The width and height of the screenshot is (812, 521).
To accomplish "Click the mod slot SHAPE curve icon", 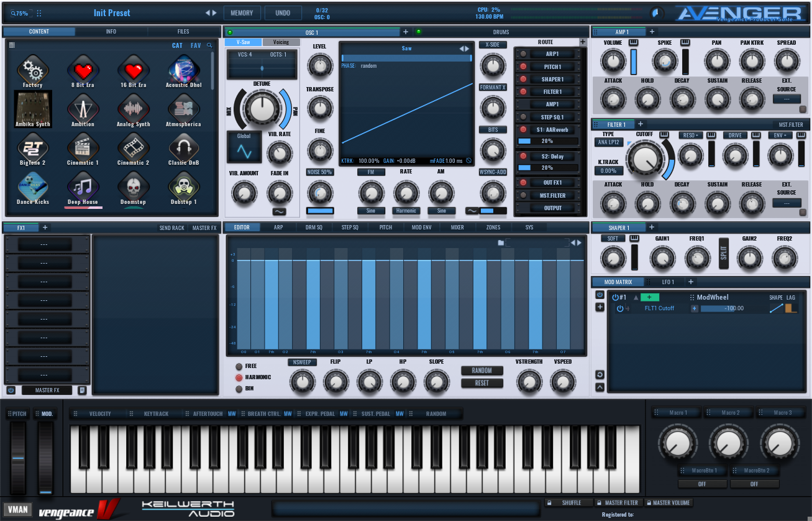I will point(776,308).
